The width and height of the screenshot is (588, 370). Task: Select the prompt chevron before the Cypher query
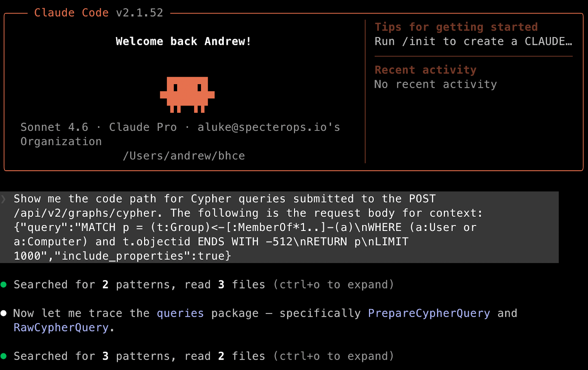point(4,198)
